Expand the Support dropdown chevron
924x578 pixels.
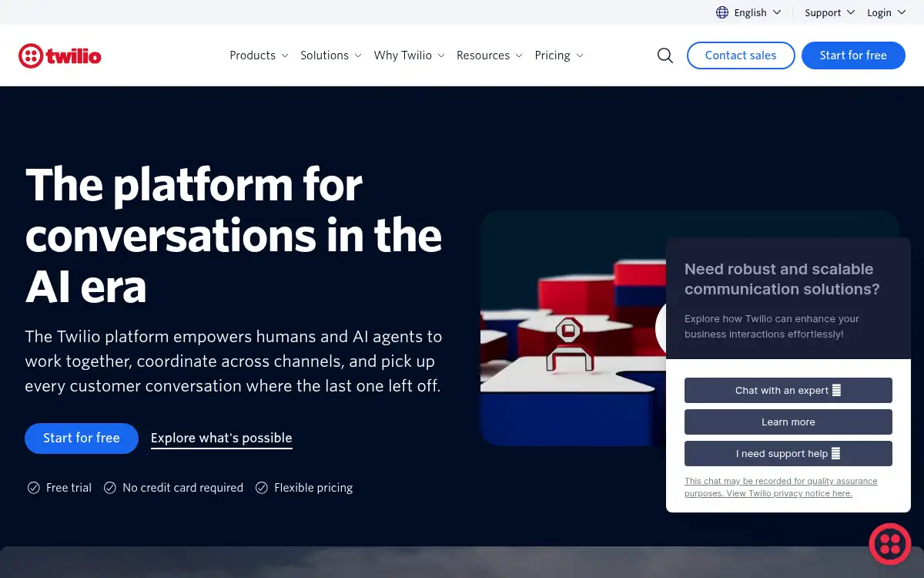pos(851,12)
